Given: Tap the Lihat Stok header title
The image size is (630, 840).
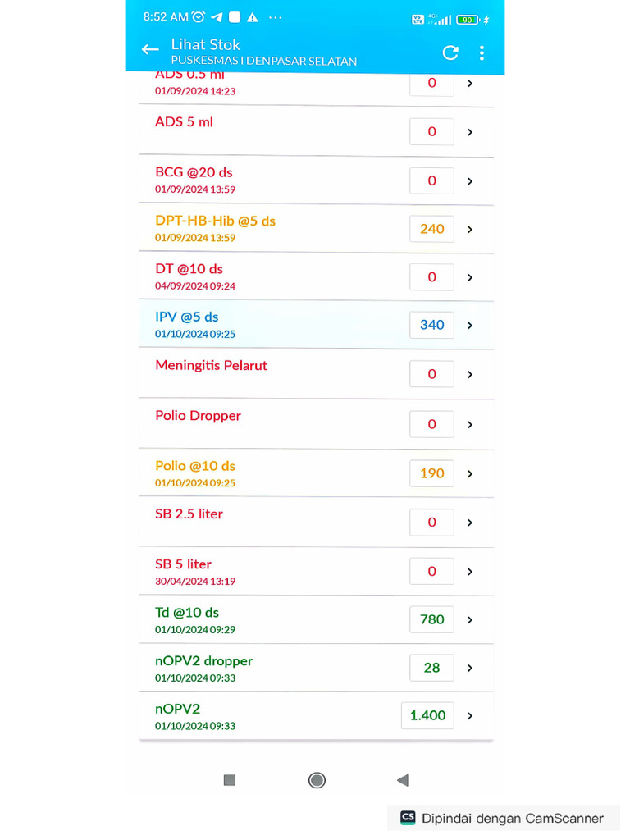Looking at the screenshot, I should pos(205,44).
